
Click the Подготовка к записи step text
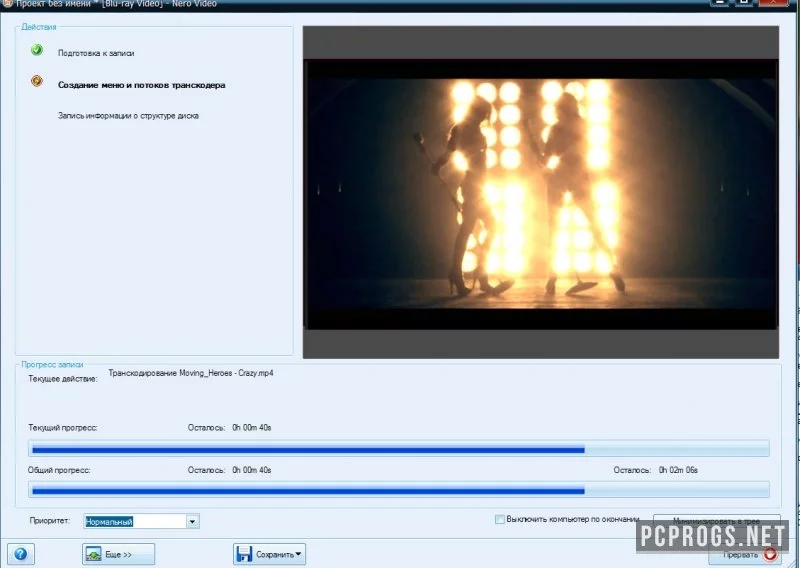[x=96, y=53]
